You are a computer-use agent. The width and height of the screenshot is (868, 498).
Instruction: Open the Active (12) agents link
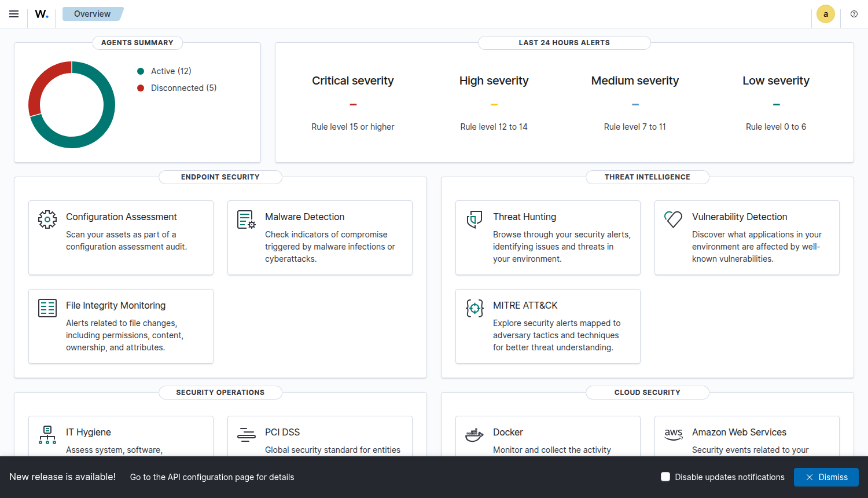pyautogui.click(x=171, y=71)
